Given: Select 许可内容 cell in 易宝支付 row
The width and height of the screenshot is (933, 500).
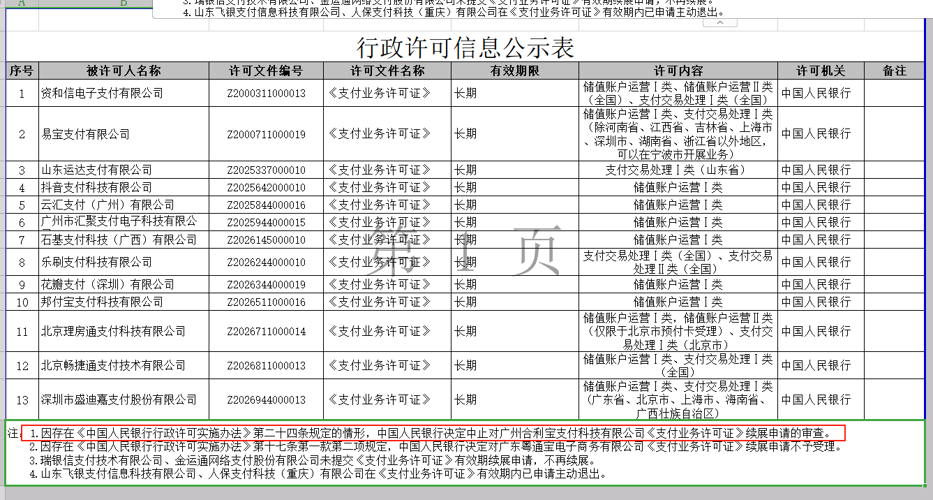Looking at the screenshot, I should pyautogui.click(x=678, y=134).
